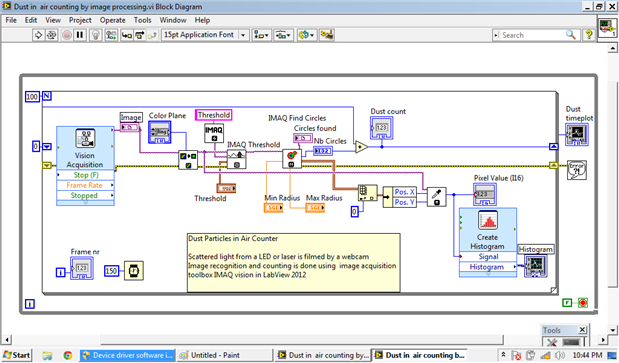Click the VI icon pane top-right
This screenshot has height=363, width=619.
[608, 28]
